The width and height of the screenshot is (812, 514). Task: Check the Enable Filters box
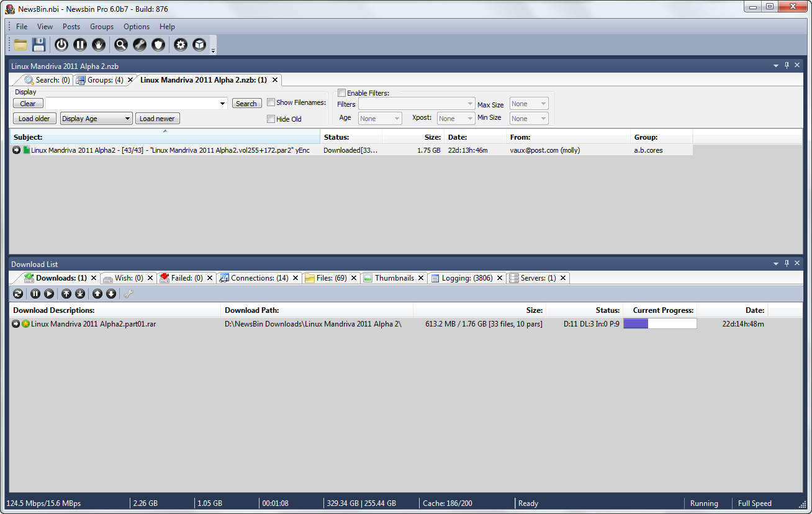341,93
